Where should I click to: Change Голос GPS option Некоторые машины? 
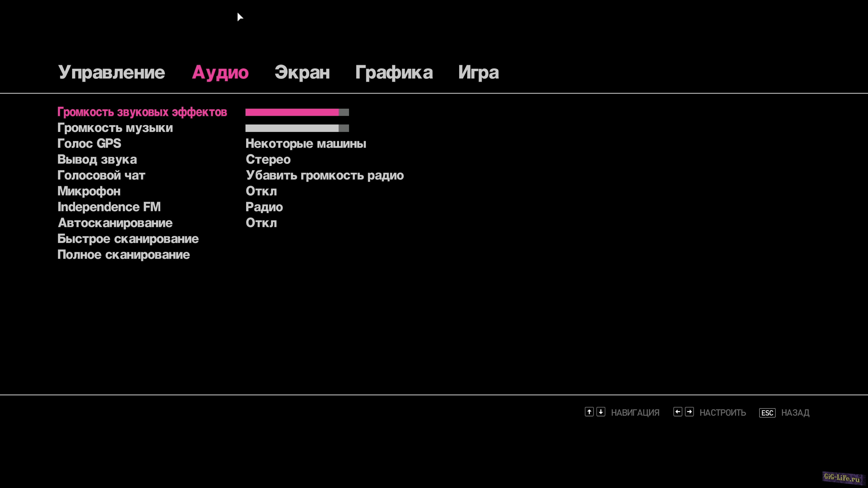[306, 144]
